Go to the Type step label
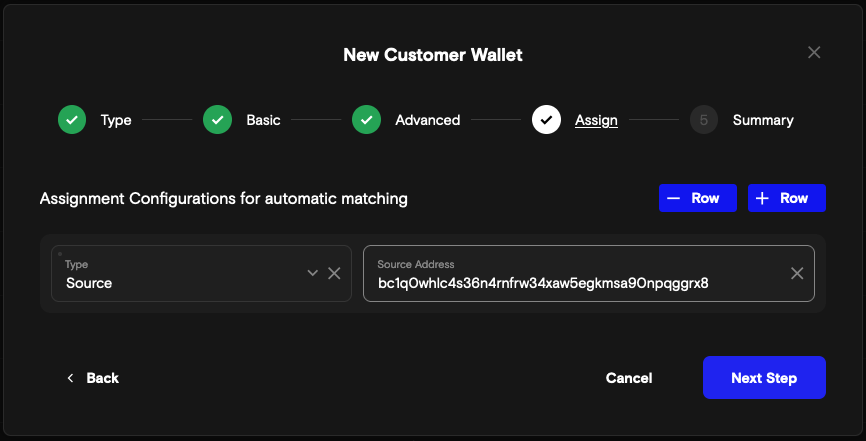Image resolution: width=866 pixels, height=441 pixels. [x=116, y=120]
